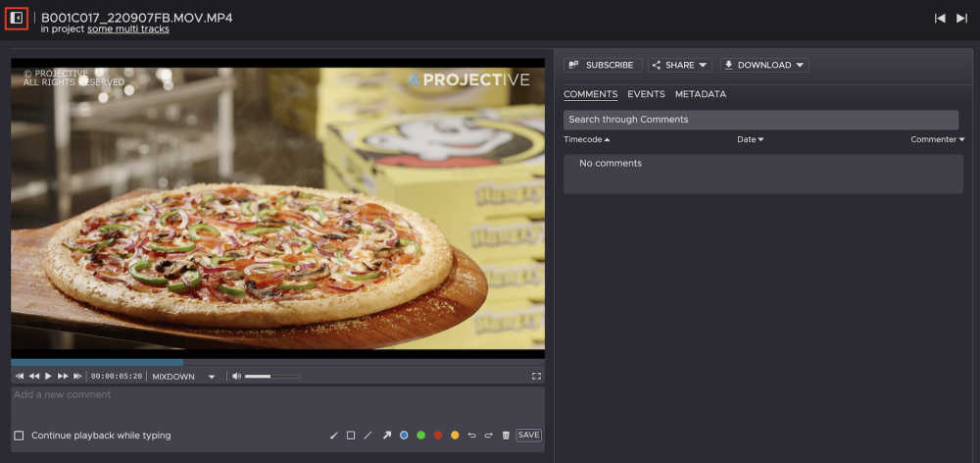Toggle the sidebar panel icon
Screen dimensions: 980x463
coord(17,18)
